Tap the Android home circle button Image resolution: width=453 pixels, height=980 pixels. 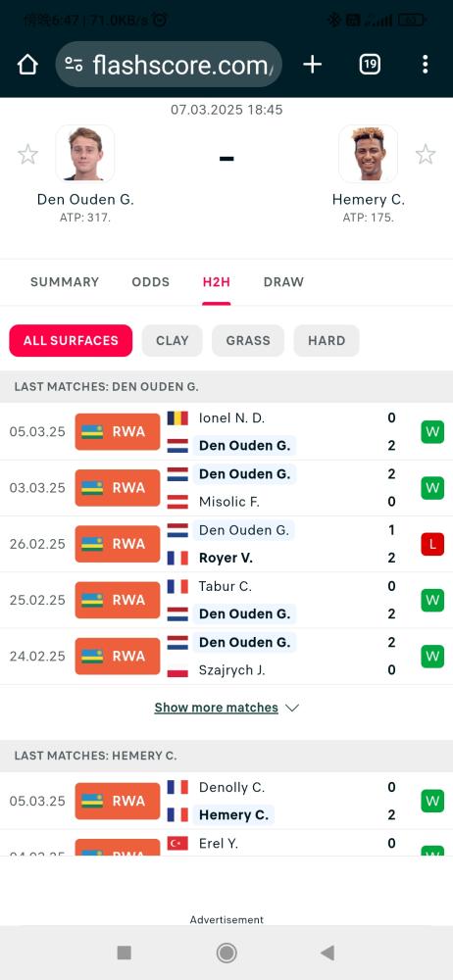pos(226,953)
